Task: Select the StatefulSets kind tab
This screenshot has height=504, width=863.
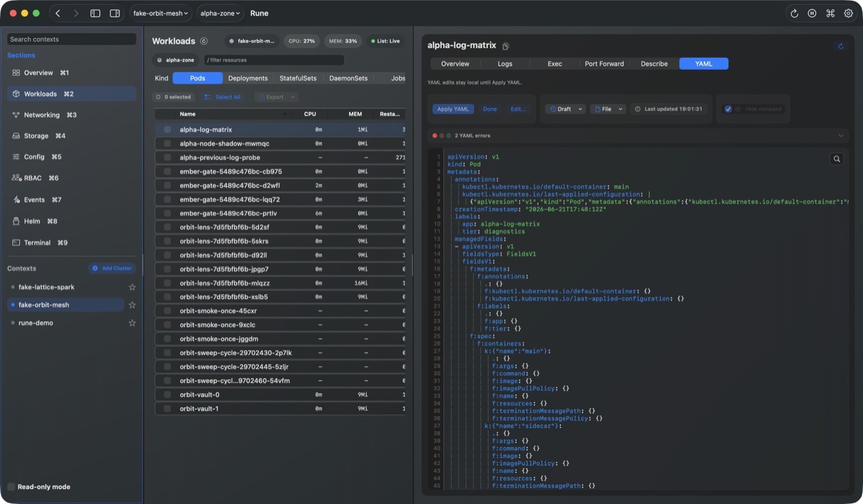Action: pos(298,78)
